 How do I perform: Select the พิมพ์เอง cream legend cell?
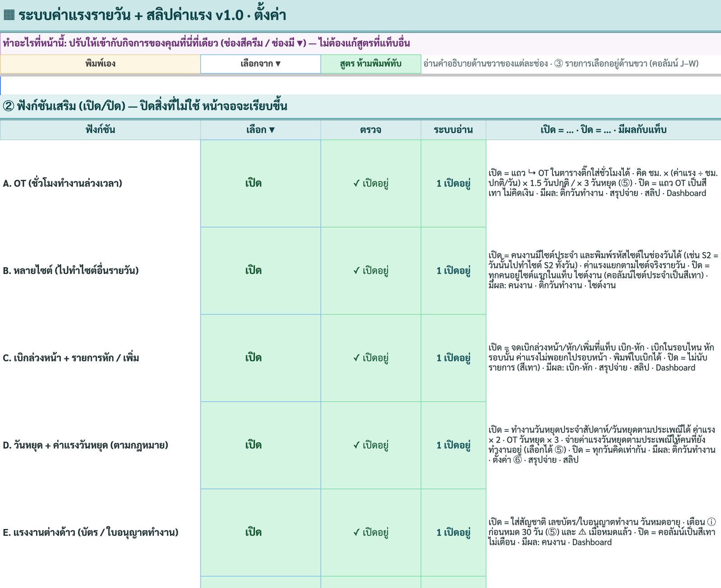[x=100, y=64]
